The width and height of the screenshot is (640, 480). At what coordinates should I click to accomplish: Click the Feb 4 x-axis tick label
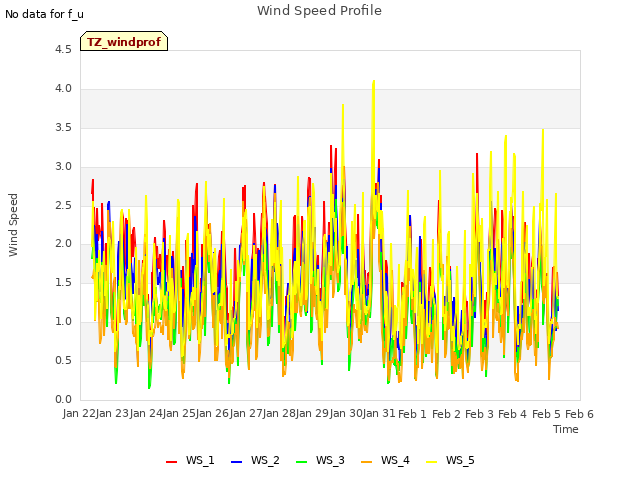pyautogui.click(x=513, y=414)
